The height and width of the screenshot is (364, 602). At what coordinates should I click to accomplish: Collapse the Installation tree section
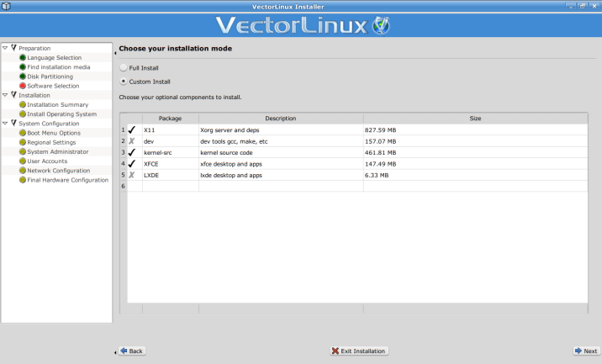coord(5,95)
